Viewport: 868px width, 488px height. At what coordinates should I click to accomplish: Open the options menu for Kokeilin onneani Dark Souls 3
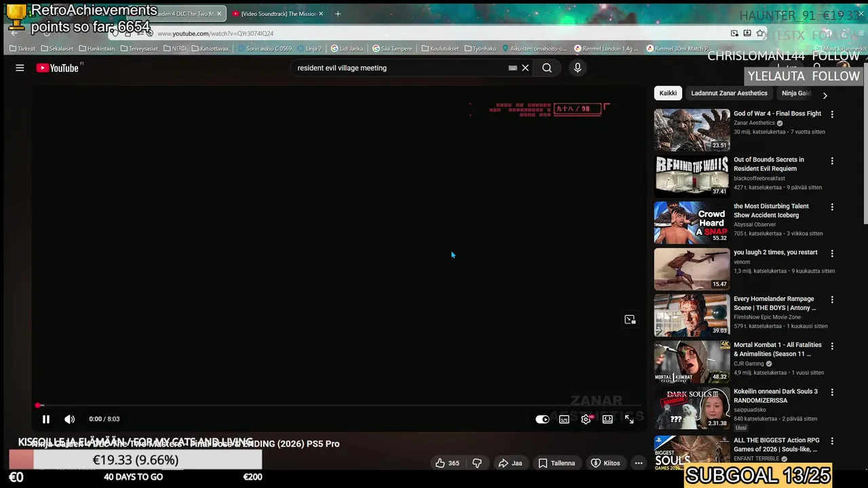pos(832,392)
